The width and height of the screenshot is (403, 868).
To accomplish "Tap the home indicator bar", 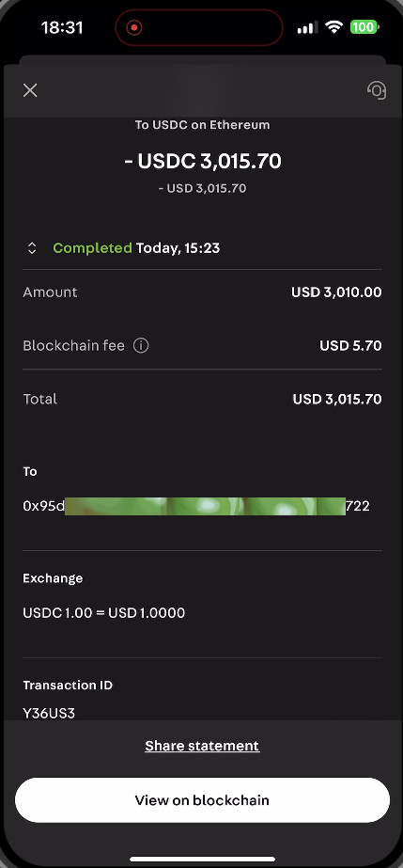I will coord(202,860).
